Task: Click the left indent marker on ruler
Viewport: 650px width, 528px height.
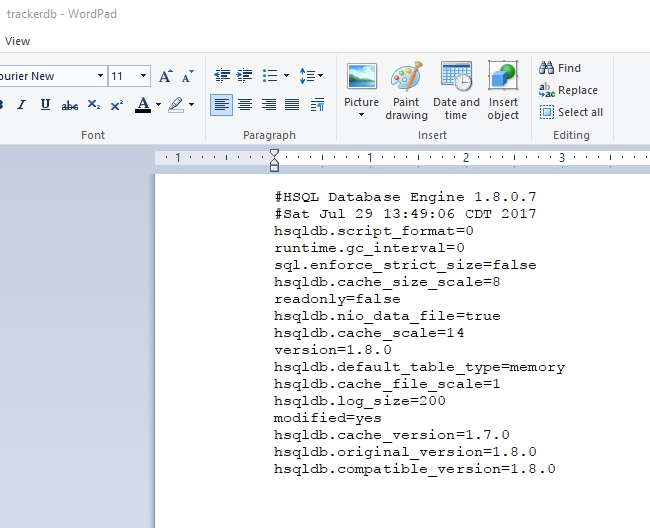Action: pos(274,167)
